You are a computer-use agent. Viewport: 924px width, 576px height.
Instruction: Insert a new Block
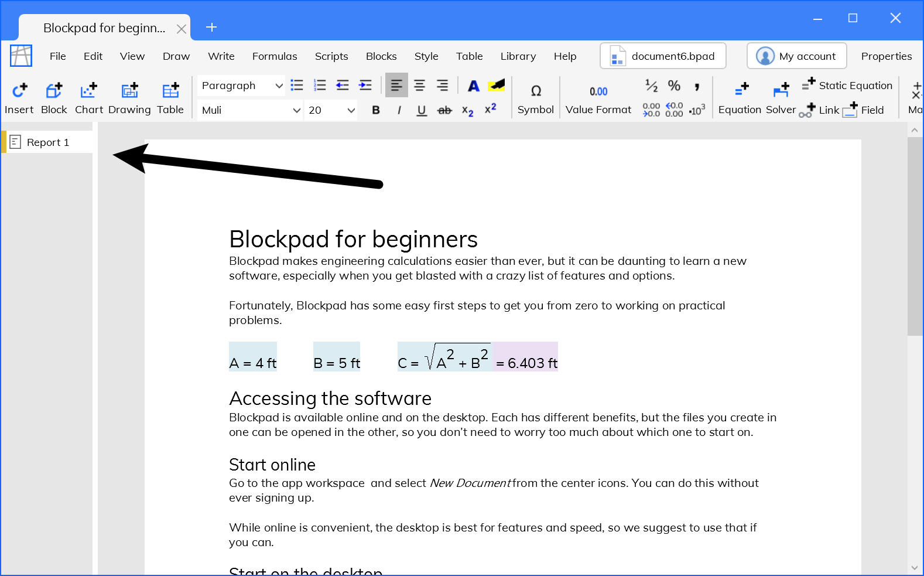[x=54, y=98]
